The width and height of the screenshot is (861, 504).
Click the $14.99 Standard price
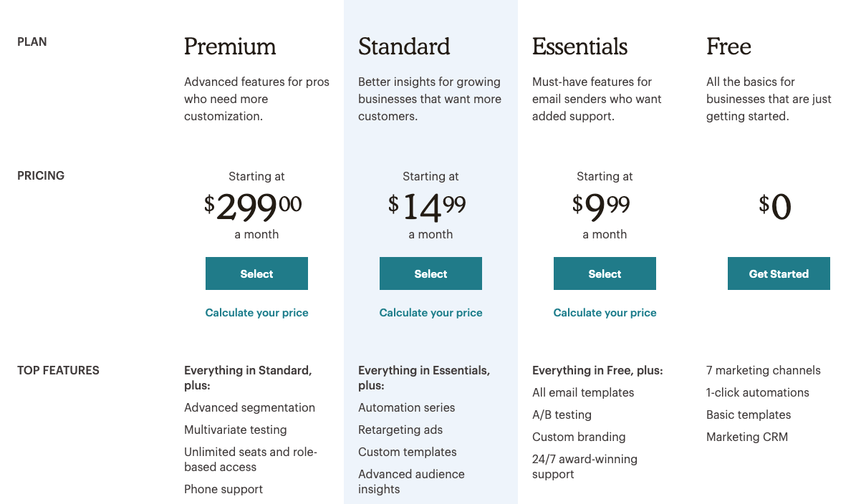(x=427, y=207)
